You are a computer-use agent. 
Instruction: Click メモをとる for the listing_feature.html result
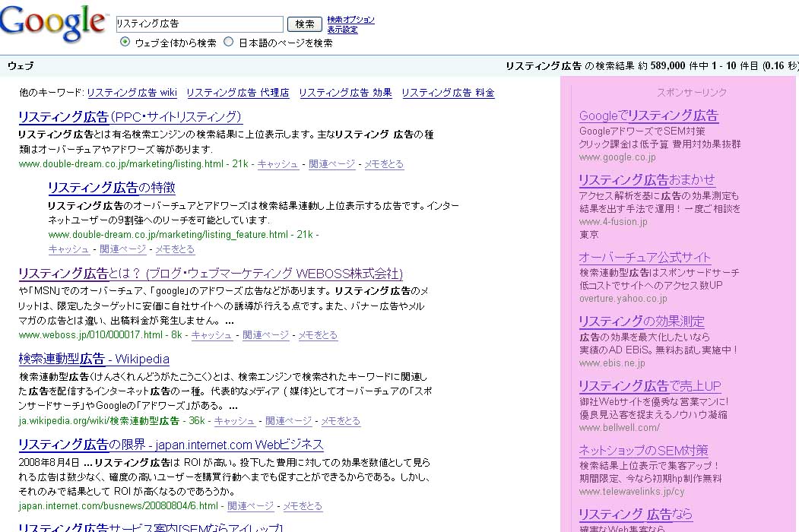[x=176, y=249]
